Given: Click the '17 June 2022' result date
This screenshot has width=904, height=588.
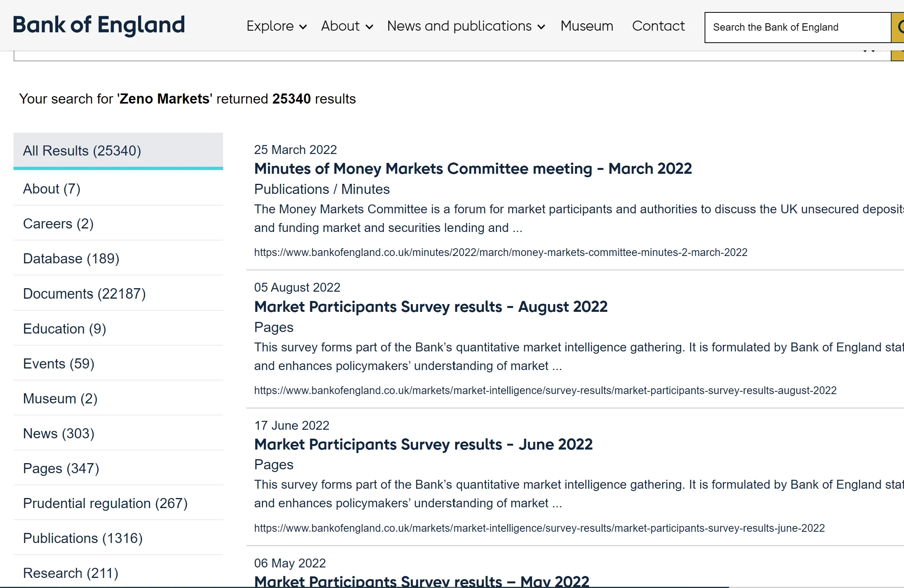Looking at the screenshot, I should pos(292,425).
